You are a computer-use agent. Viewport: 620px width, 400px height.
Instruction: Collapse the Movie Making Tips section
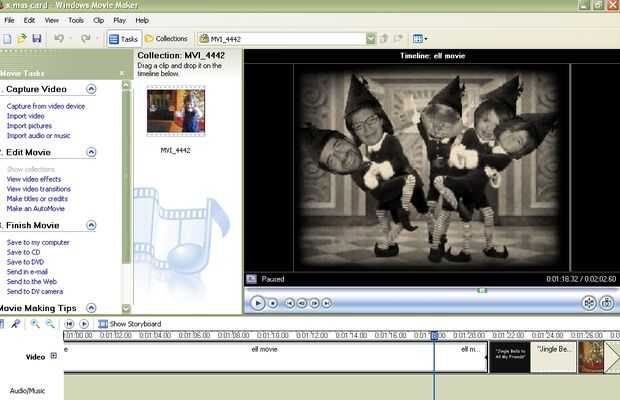point(91,308)
